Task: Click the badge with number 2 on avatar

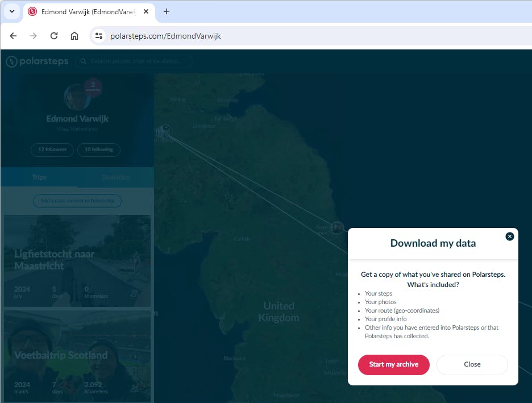Action: click(x=93, y=87)
